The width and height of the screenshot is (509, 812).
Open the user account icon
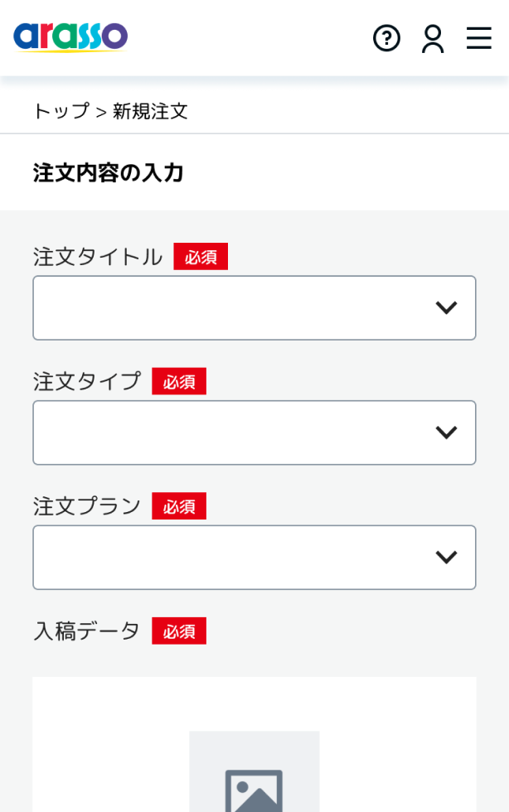[433, 38]
